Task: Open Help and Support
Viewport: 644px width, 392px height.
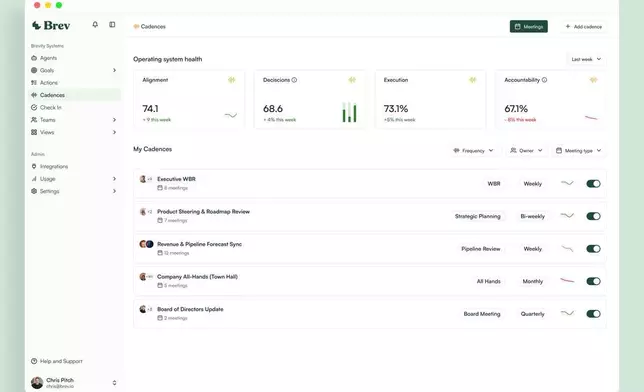Action: click(57, 361)
